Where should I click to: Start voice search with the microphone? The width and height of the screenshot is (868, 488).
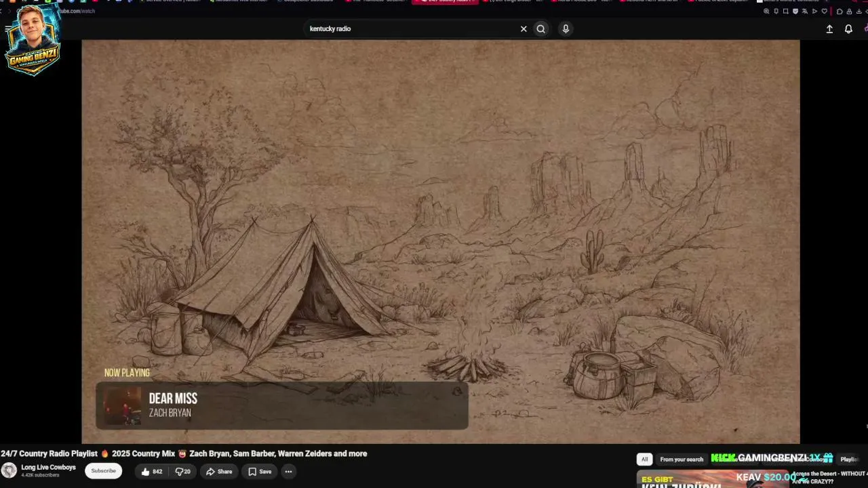pyautogui.click(x=566, y=28)
